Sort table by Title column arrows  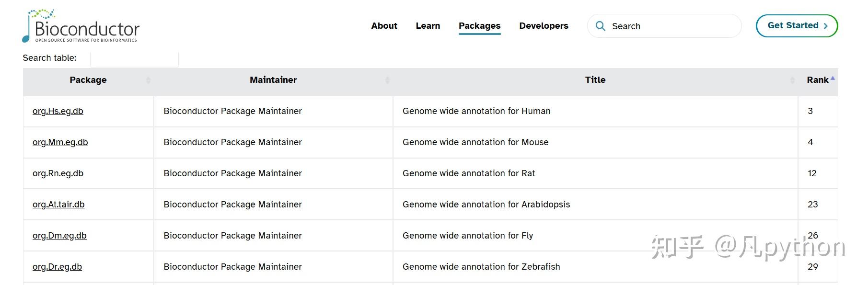tap(792, 80)
